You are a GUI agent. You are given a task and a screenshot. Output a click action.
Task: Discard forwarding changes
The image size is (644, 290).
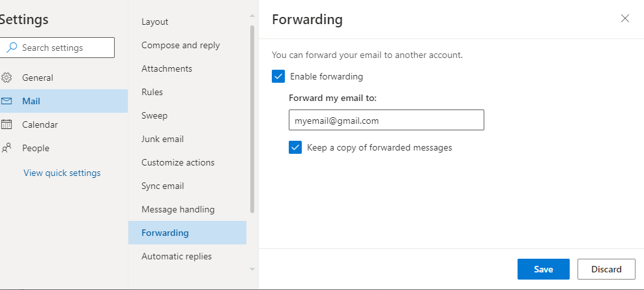coord(606,269)
